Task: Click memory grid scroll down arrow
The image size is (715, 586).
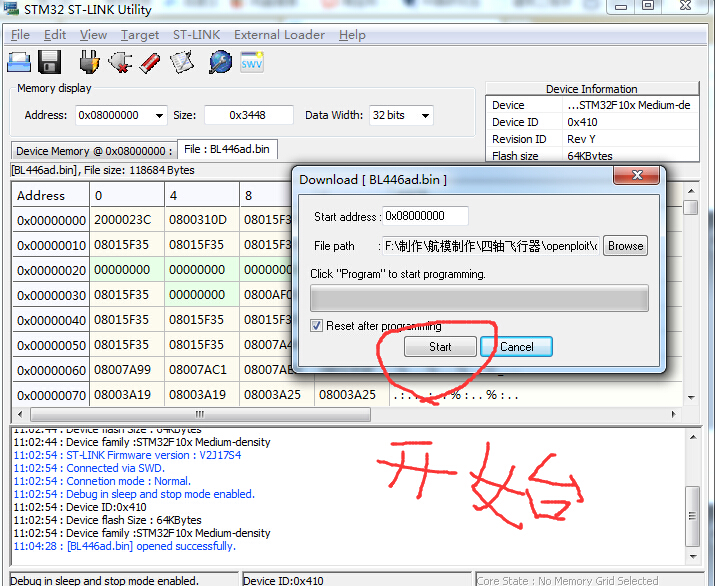Action: click(x=691, y=397)
